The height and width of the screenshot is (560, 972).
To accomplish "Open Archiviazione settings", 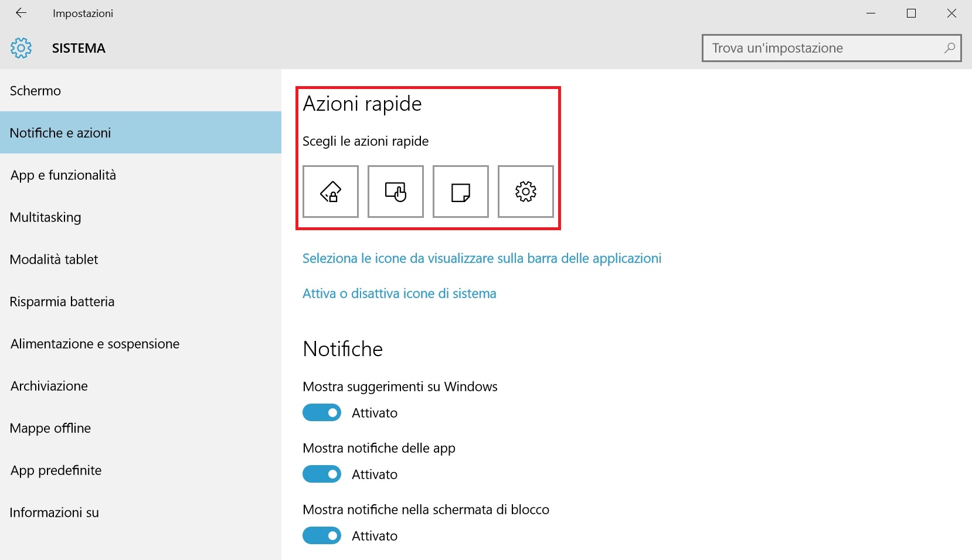I will click(x=141, y=386).
